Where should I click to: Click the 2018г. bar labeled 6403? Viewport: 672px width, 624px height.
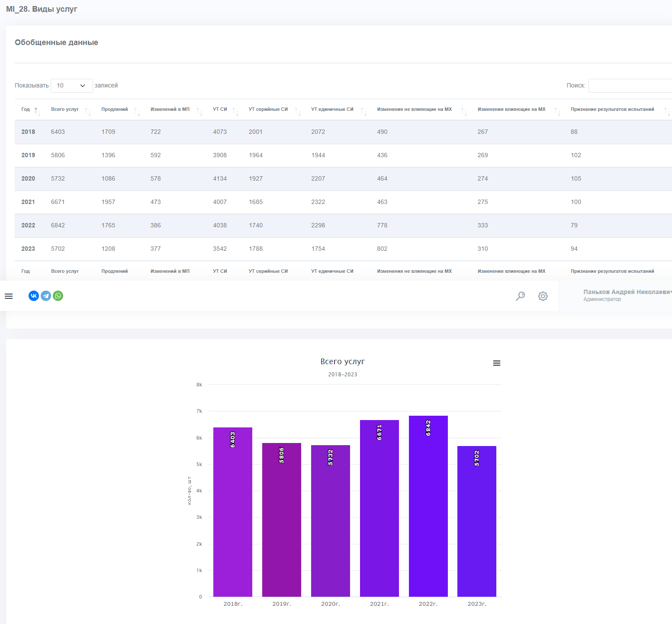pos(233,512)
